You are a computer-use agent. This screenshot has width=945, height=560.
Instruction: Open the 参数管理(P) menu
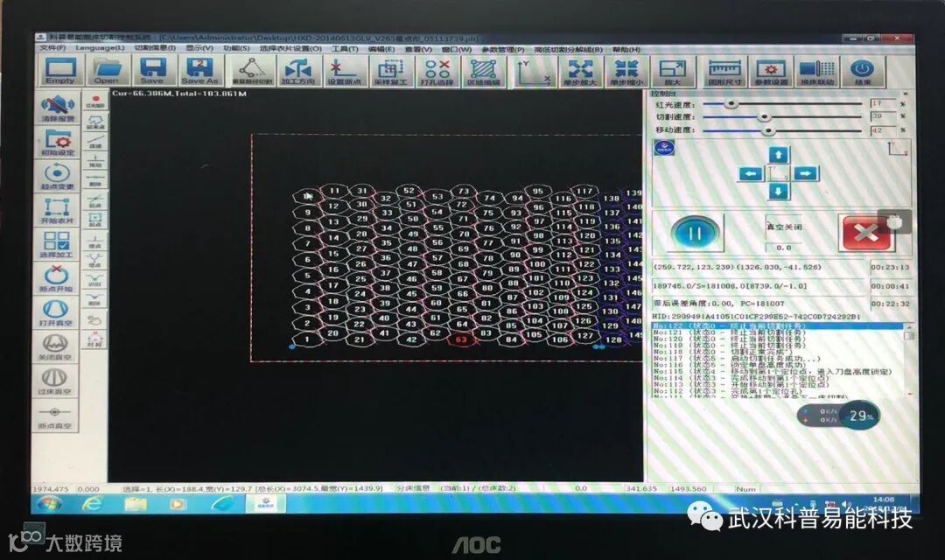[502, 49]
